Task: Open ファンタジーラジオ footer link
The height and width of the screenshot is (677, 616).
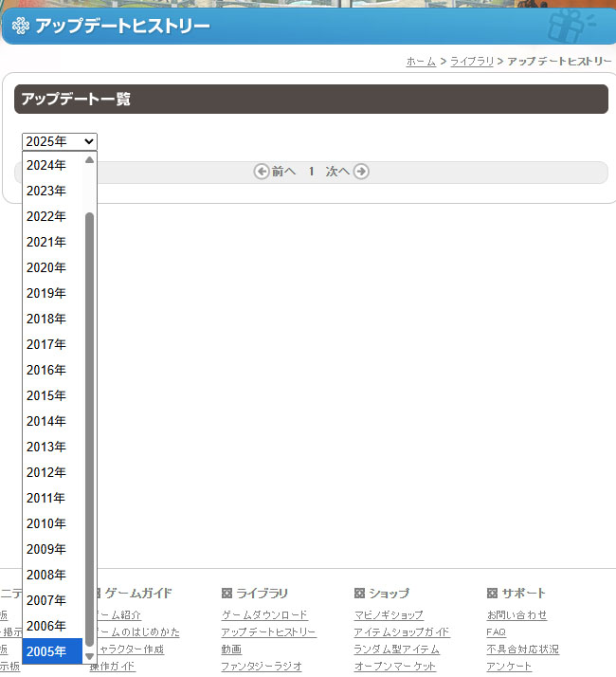Action: pos(262,667)
